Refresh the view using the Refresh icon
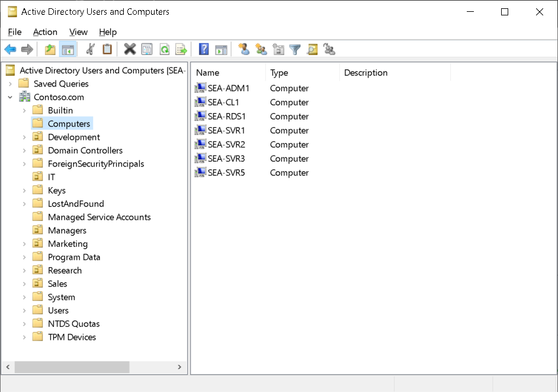 [164, 49]
